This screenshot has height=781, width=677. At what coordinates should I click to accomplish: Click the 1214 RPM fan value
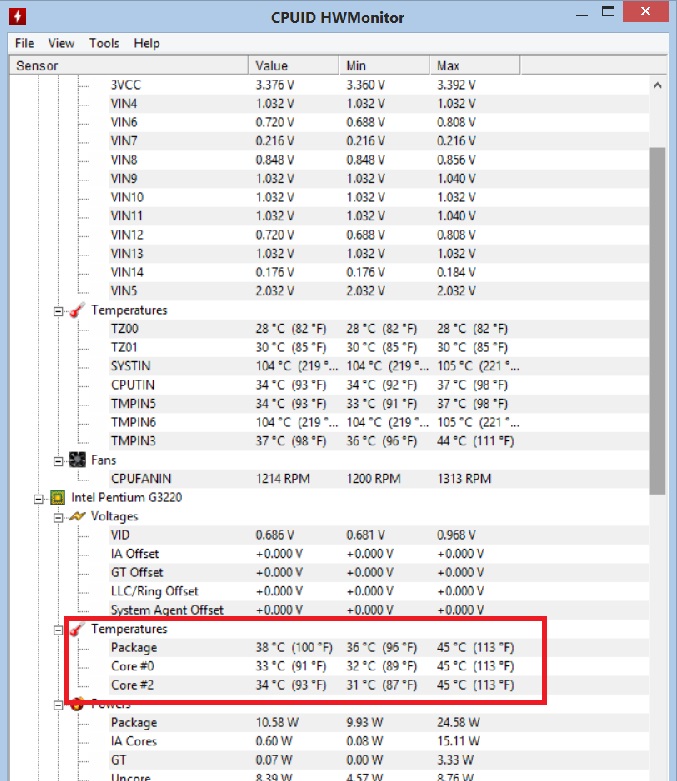pyautogui.click(x=282, y=479)
